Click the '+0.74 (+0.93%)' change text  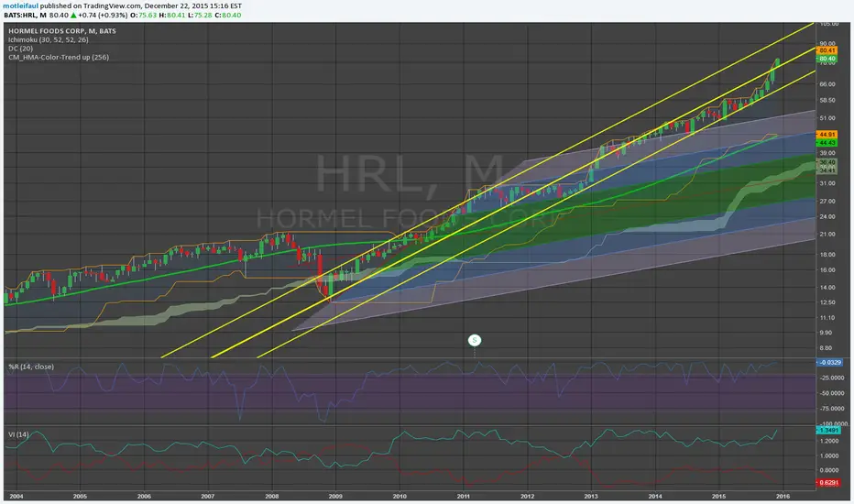103,15
